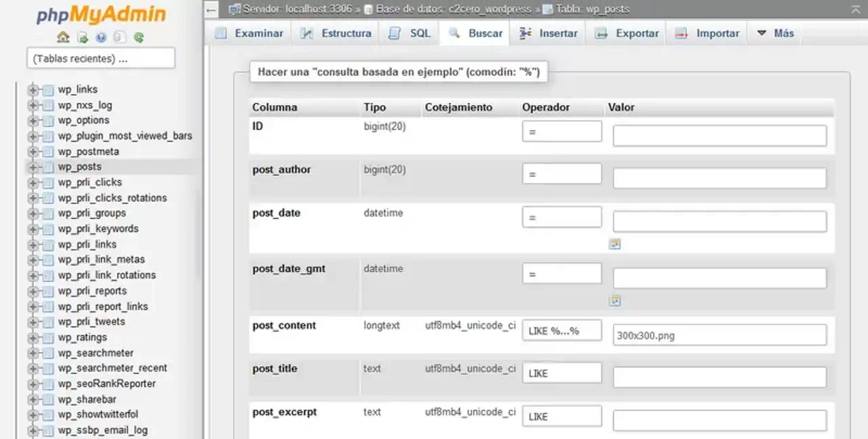
Task: Open Tabla: wp_posts breadcrumb link
Action: tap(592, 9)
